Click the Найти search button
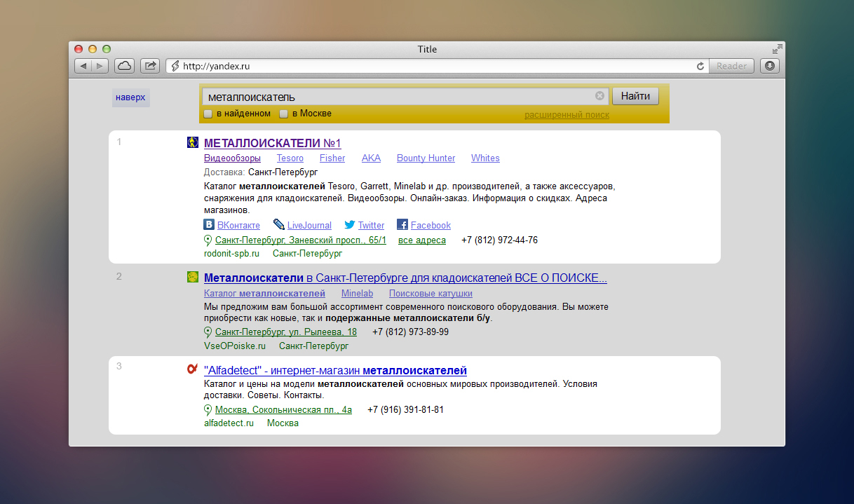854x504 pixels. [635, 96]
